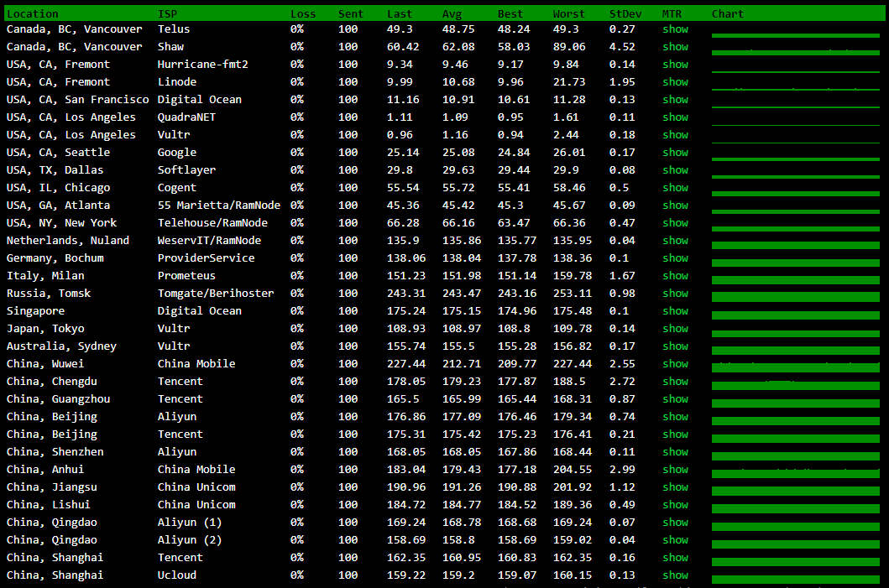Click worst value 89.06 in Shaw row

pos(569,46)
